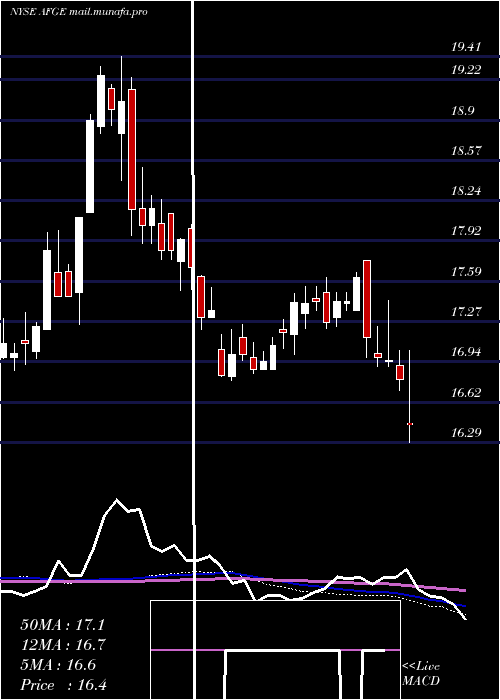
Task: Click the 18.24 price label
Action: click(466, 191)
